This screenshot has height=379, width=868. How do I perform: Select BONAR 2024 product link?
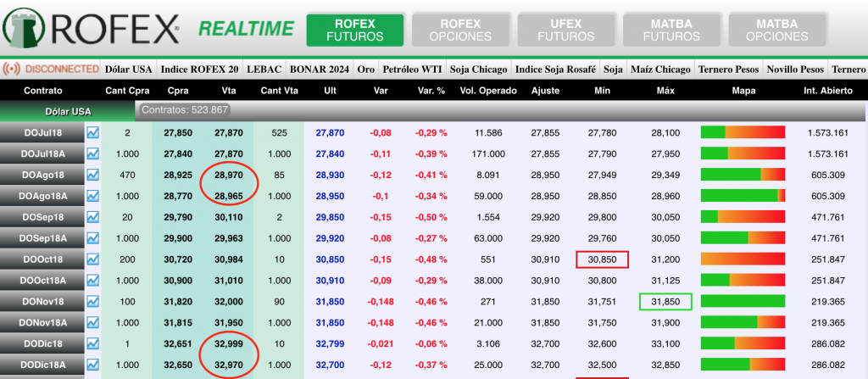320,70
